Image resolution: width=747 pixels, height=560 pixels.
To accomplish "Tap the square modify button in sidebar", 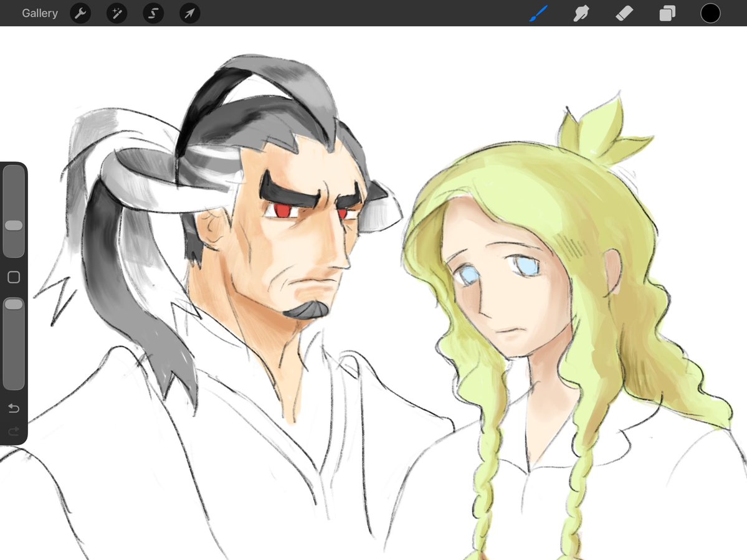I will point(14,277).
